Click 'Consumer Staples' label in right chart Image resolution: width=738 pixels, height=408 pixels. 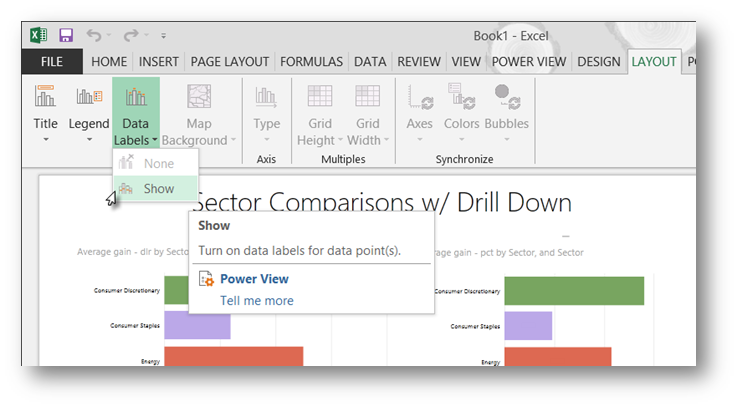(x=475, y=326)
